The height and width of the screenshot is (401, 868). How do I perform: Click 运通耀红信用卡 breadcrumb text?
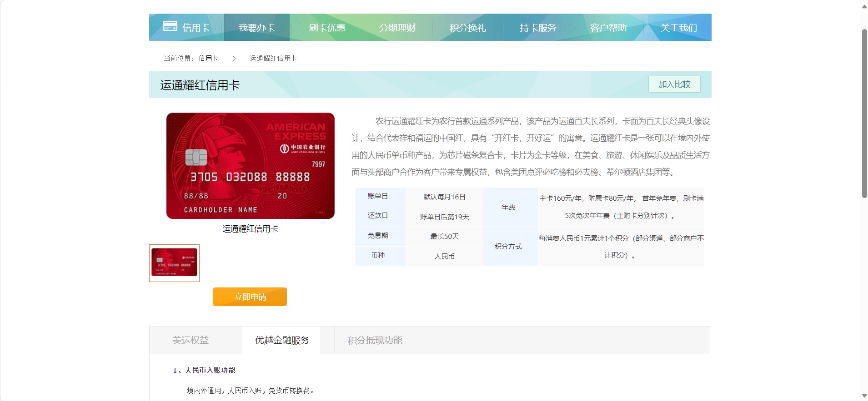tap(273, 58)
